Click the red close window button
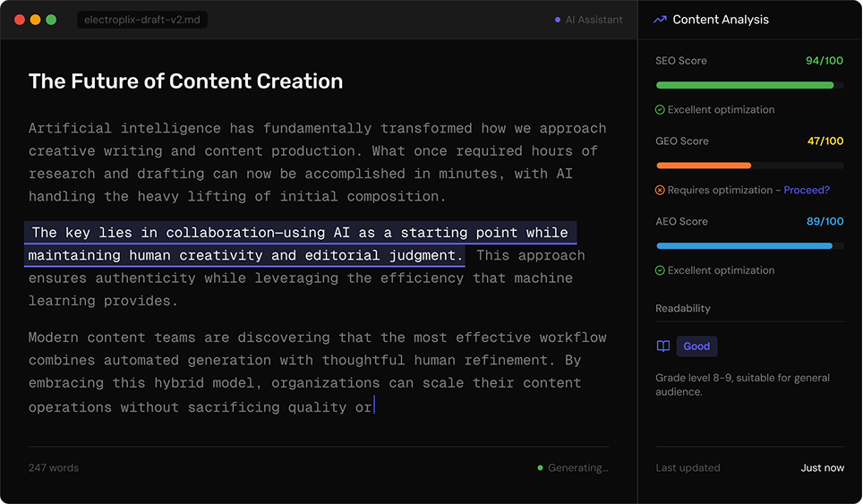 20,20
